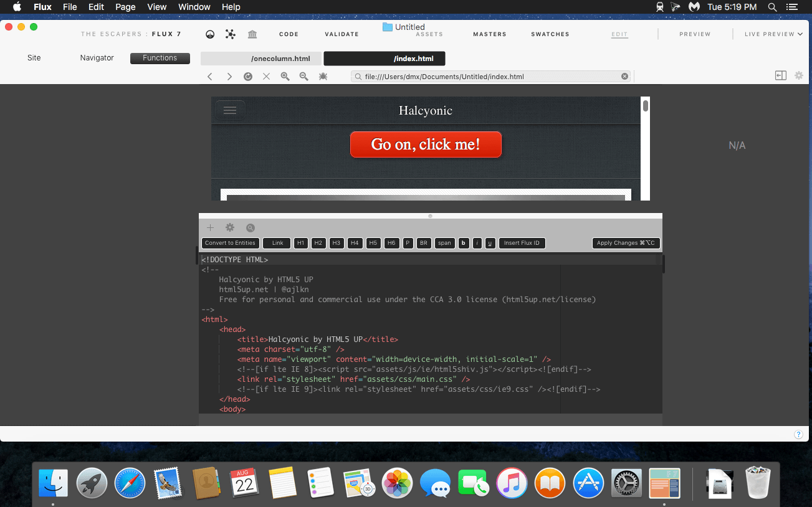The image size is (812, 507).
Task: Insert an H6 tag
Action: pos(391,243)
